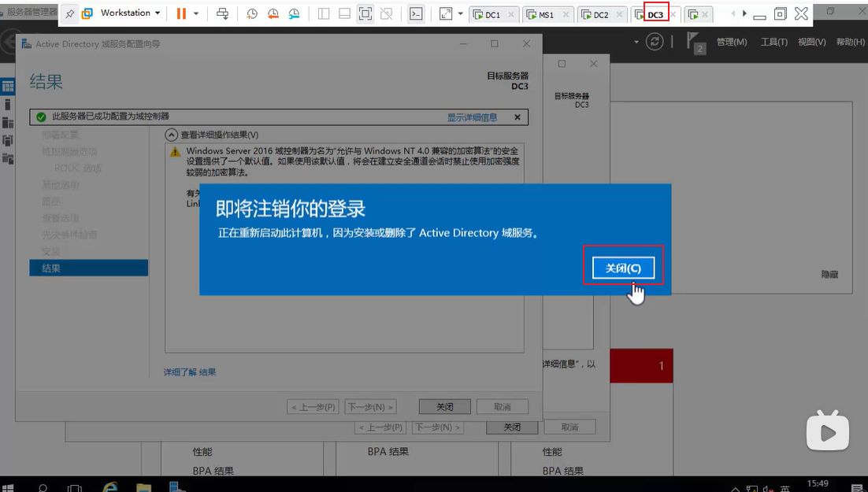Click the VMware pause button
Screen dimensions: 868x492
click(x=181, y=13)
